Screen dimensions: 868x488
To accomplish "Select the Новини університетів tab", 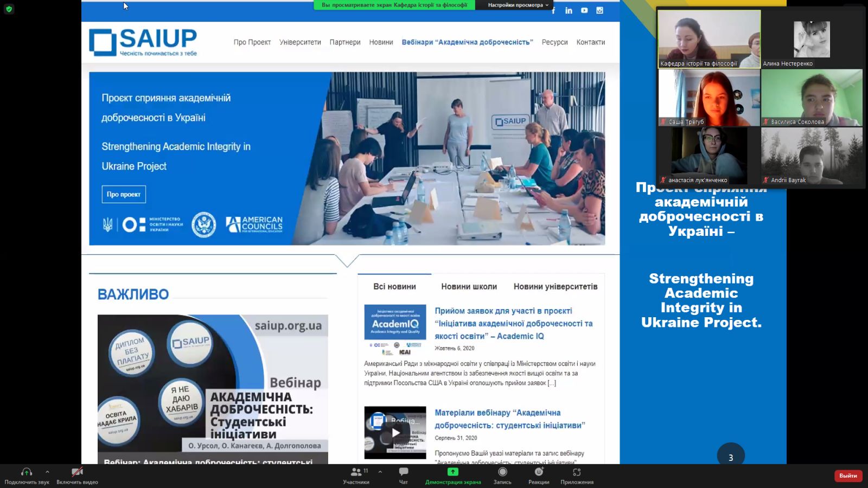I will tap(555, 286).
